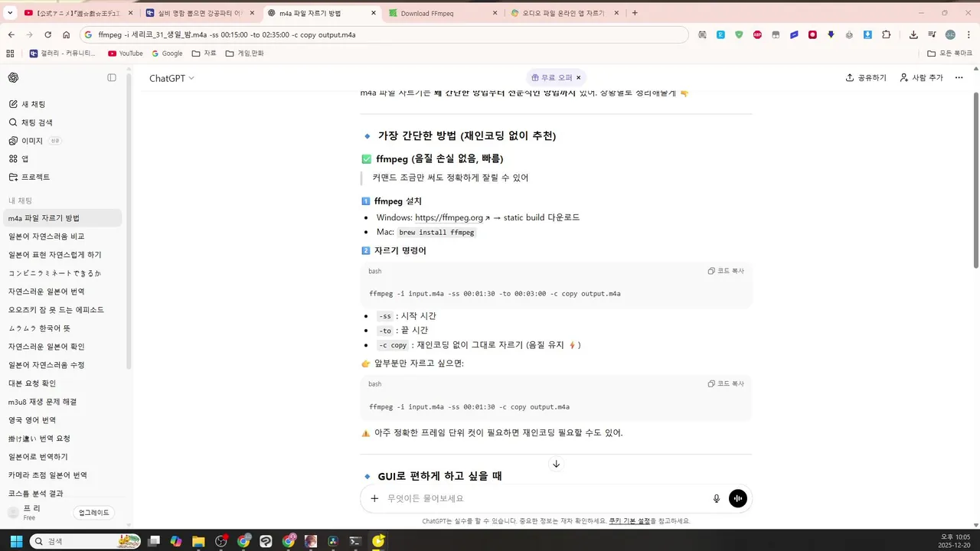
Task: Click the 무료 오퍼 offer pill
Action: click(551, 77)
